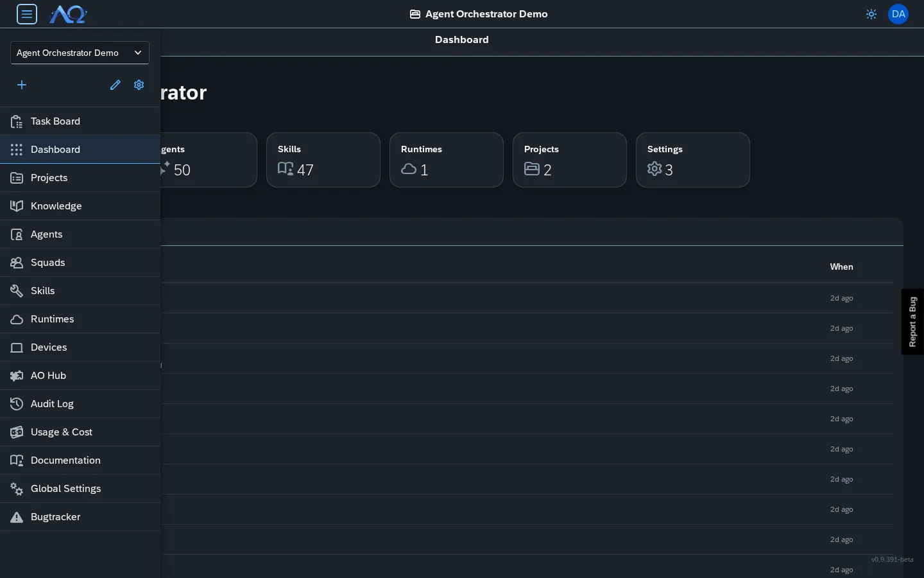Open the Knowledge sidebar item

(x=80, y=206)
